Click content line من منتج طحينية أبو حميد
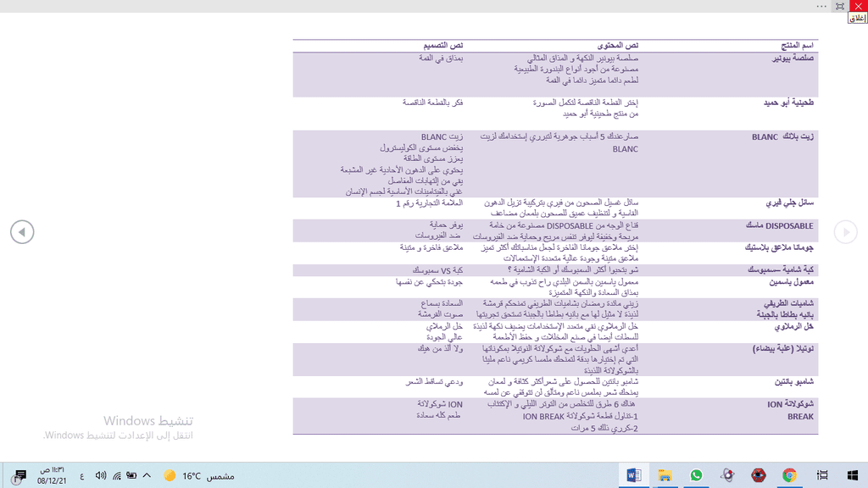 [601, 114]
